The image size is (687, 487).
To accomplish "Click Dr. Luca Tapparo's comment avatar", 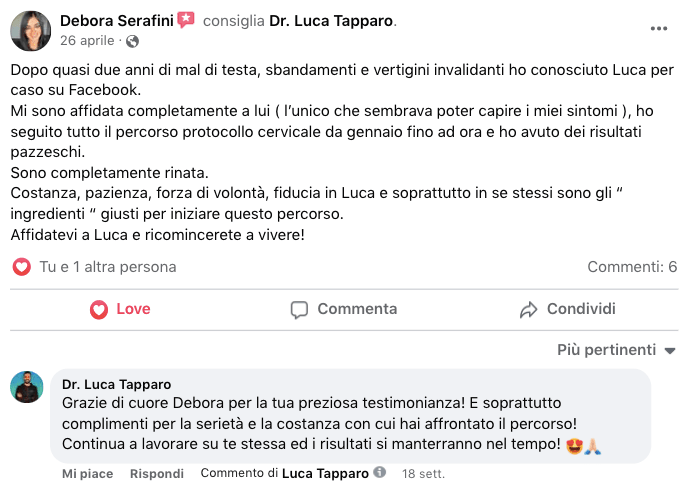I will pyautogui.click(x=27, y=387).
